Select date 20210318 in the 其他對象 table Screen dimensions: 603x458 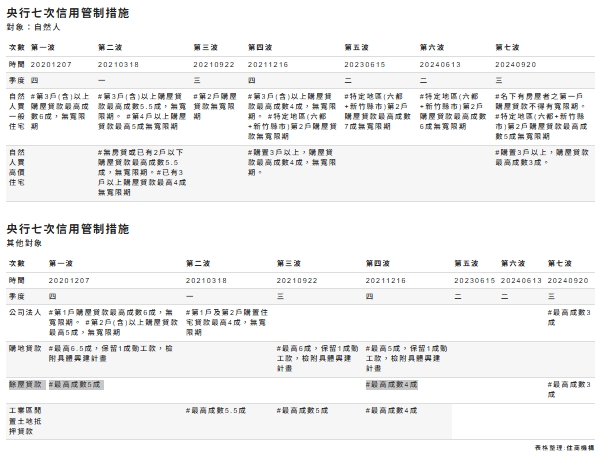click(206, 281)
